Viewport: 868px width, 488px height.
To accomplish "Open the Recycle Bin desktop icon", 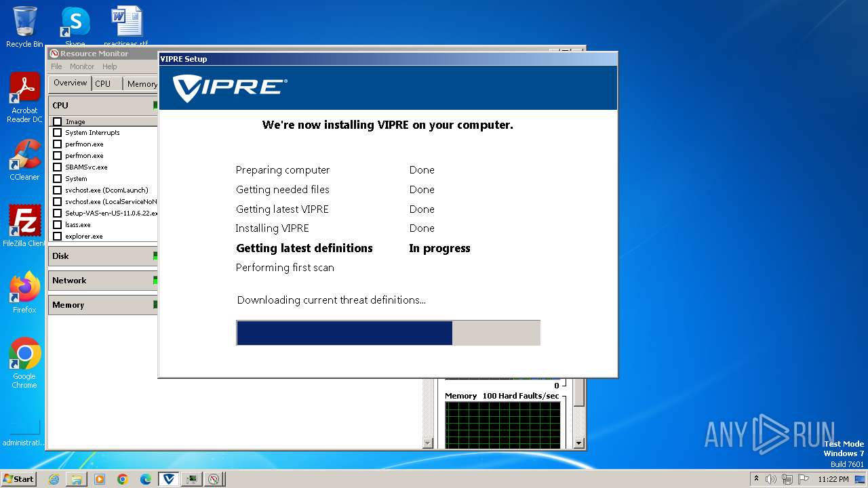I will 24,27.
